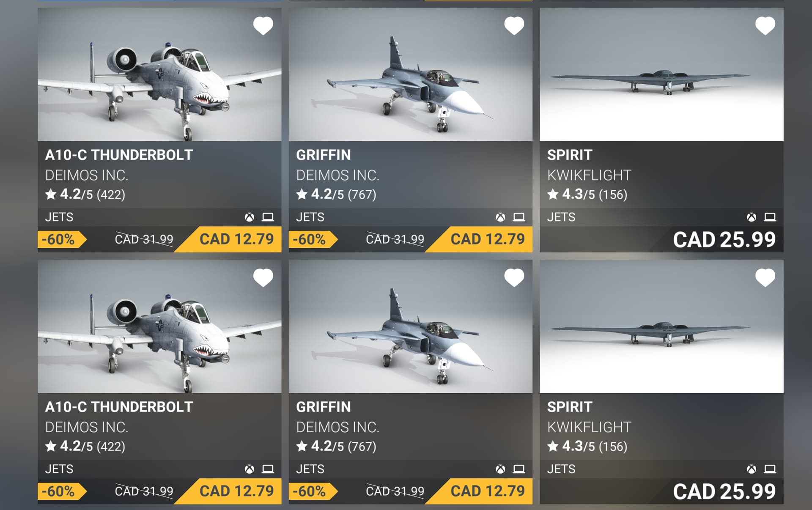Screen dimensions: 812x510
Task: Click heart icon on lower Griffin card
Action: tap(514, 278)
